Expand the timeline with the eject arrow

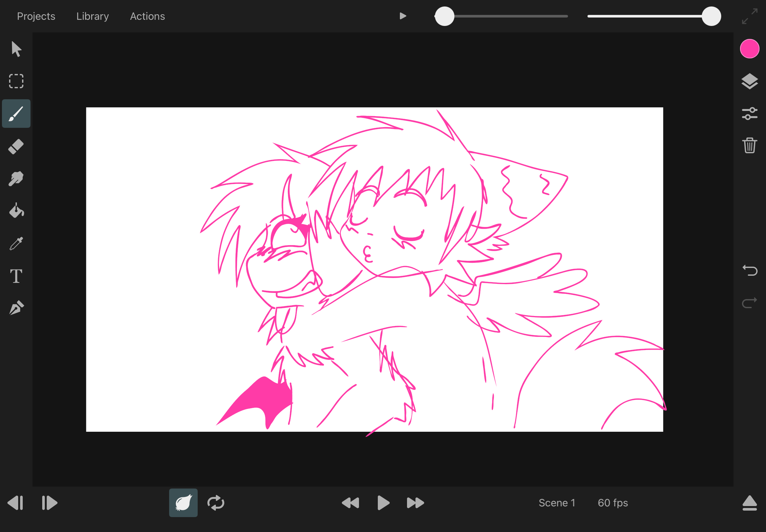749,503
